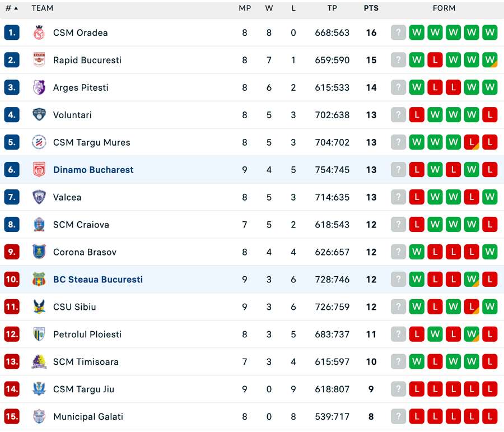Click the Arges Pitesti team logo
Screen dimensions: 504x432
pos(39,87)
